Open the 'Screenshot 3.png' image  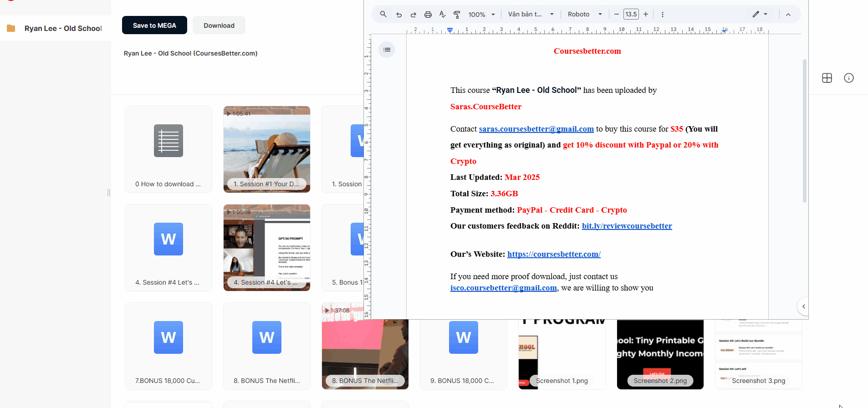pyautogui.click(x=759, y=354)
